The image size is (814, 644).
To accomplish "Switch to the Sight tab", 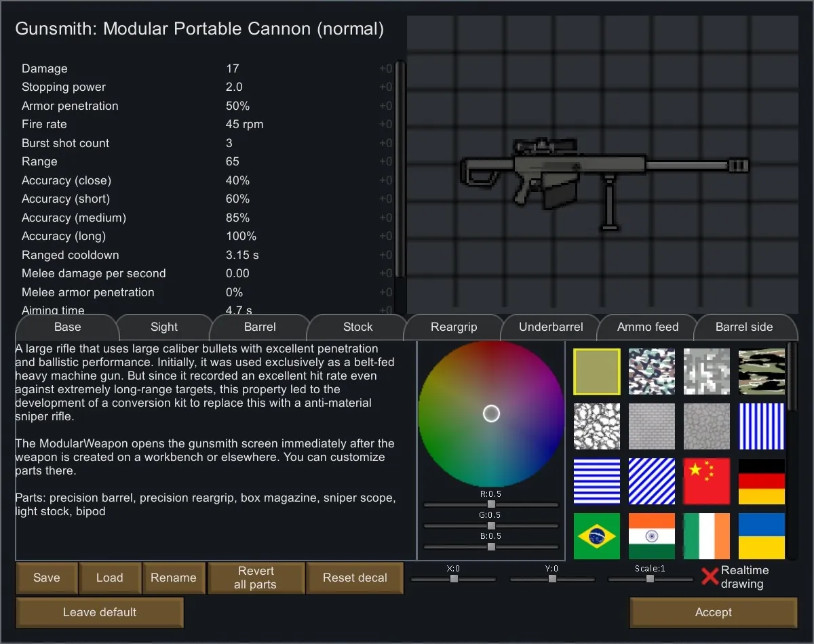I will tap(164, 327).
